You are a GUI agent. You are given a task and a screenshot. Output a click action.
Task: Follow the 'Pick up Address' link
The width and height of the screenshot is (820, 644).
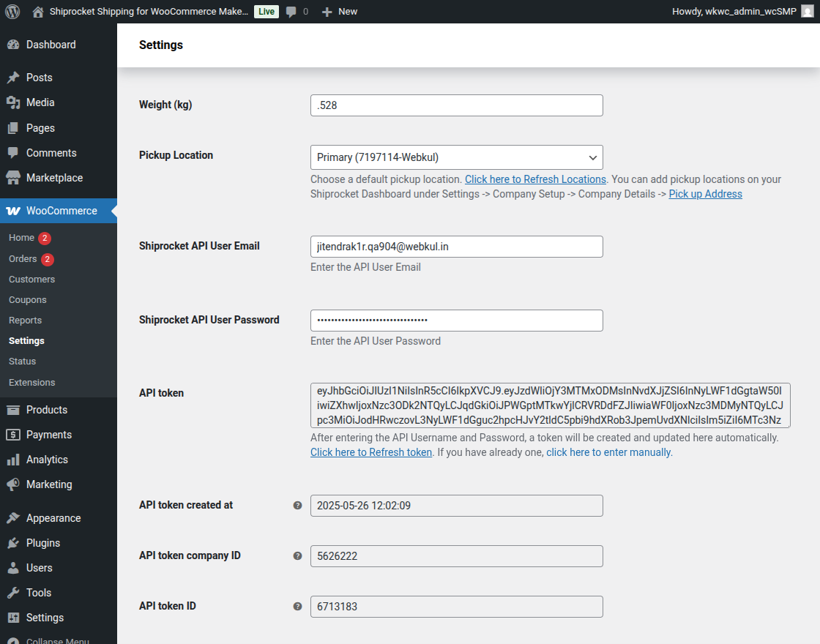pyautogui.click(x=706, y=194)
